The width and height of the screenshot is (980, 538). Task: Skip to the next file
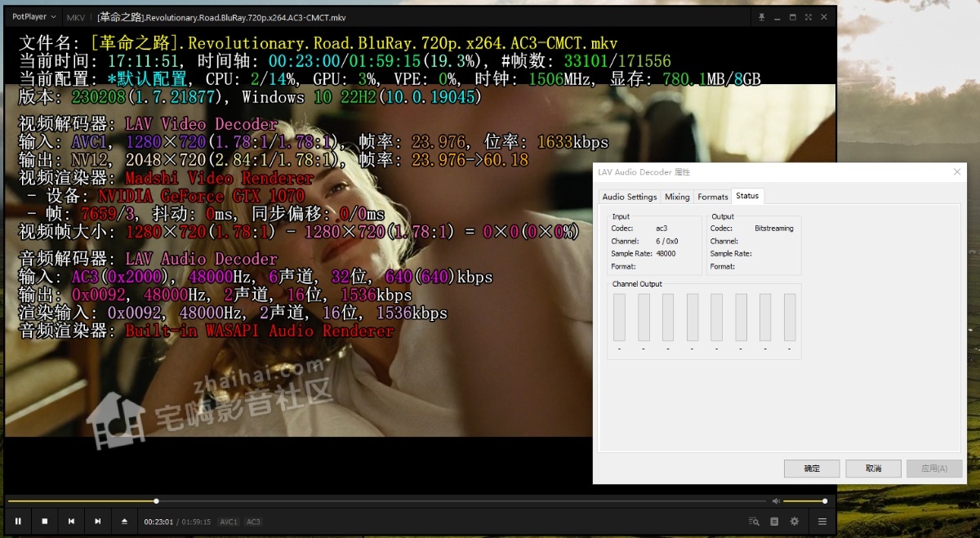98,521
